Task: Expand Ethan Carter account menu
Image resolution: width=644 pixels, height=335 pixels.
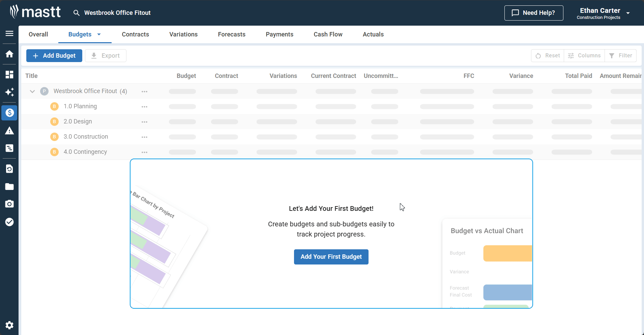Action: 628,13
